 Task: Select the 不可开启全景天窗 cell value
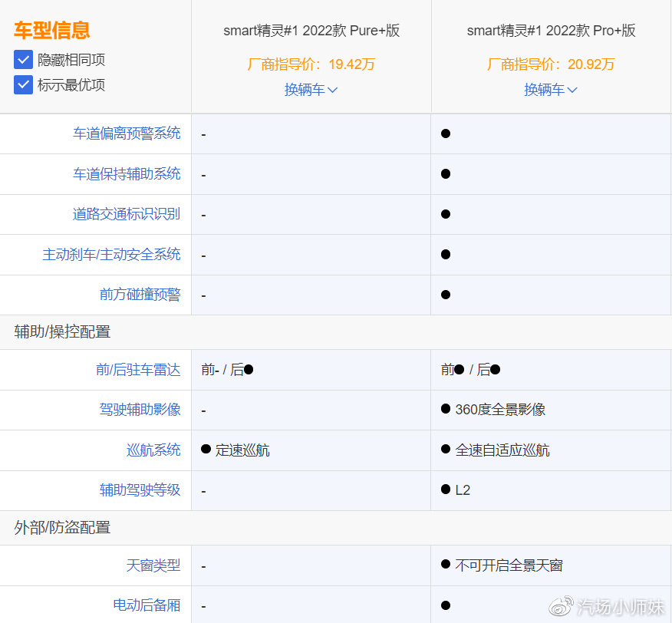coord(509,565)
